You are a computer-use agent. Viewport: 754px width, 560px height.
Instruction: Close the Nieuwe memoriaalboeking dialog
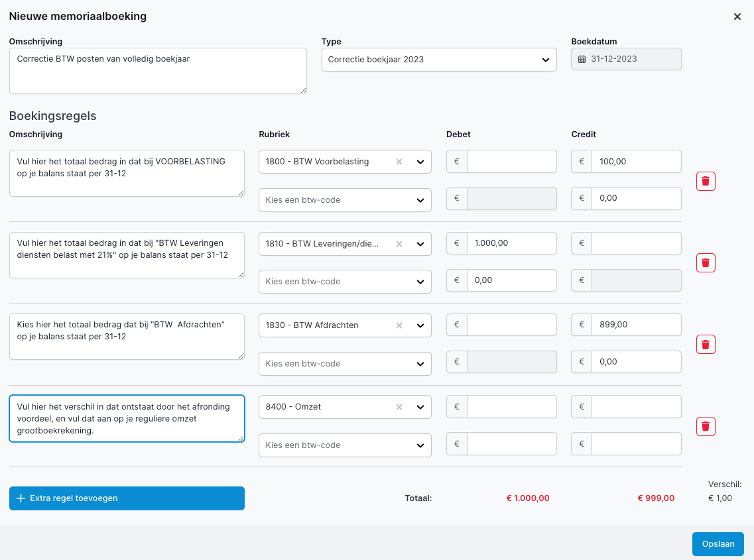point(737,17)
